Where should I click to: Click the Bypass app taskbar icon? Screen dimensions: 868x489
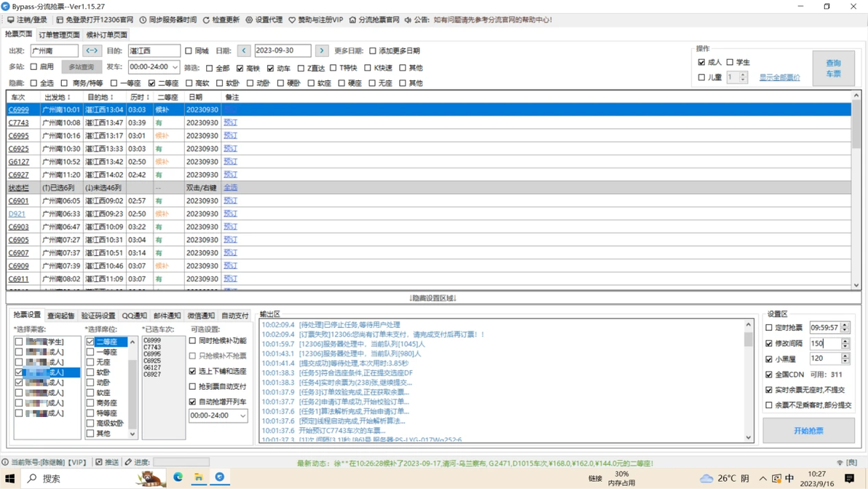[220, 477]
